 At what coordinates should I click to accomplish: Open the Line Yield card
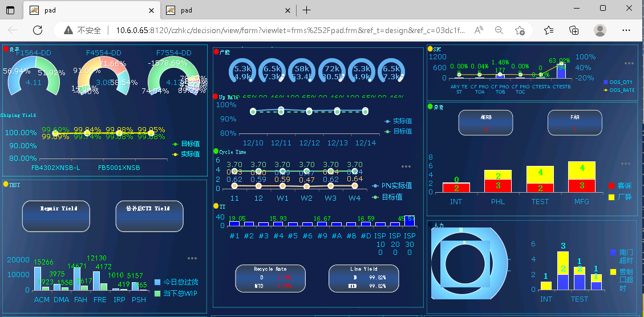tap(364, 278)
